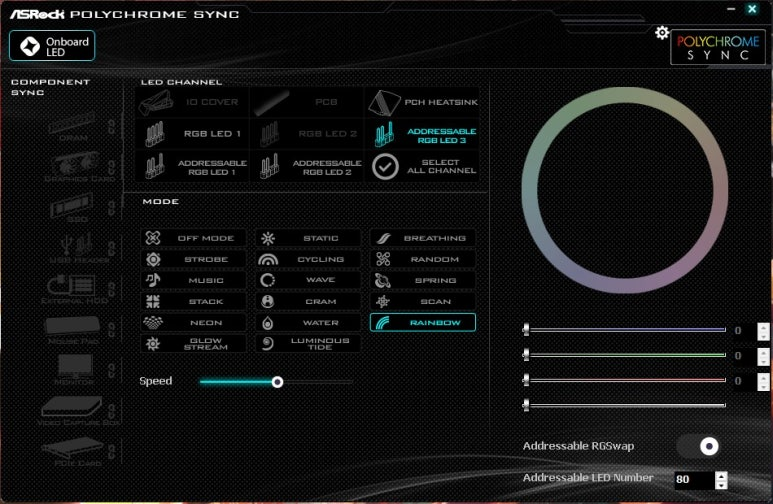This screenshot has height=504, width=773.
Task: Toggle USB Header component sync
Action: tap(111, 248)
